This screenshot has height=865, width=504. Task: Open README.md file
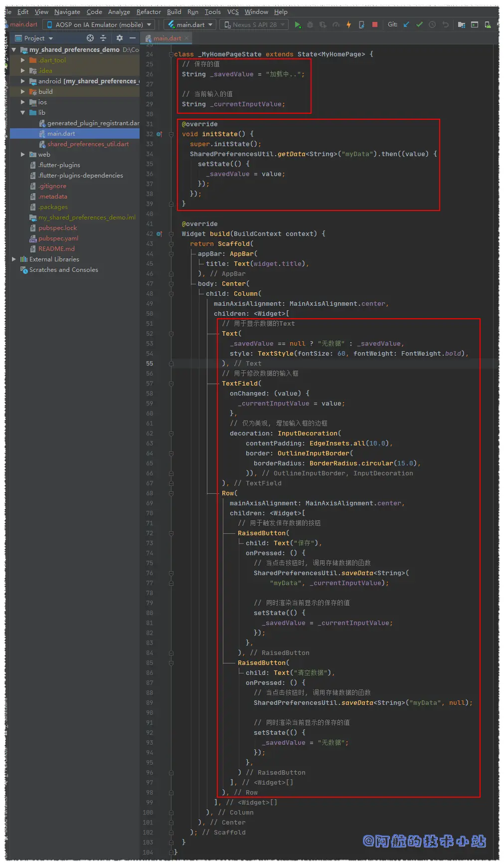point(56,249)
